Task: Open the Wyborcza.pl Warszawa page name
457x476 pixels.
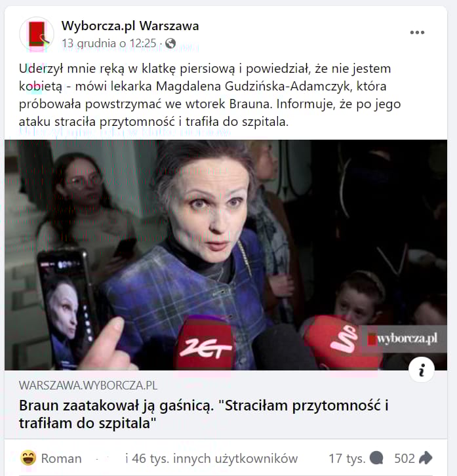Action: pos(130,26)
